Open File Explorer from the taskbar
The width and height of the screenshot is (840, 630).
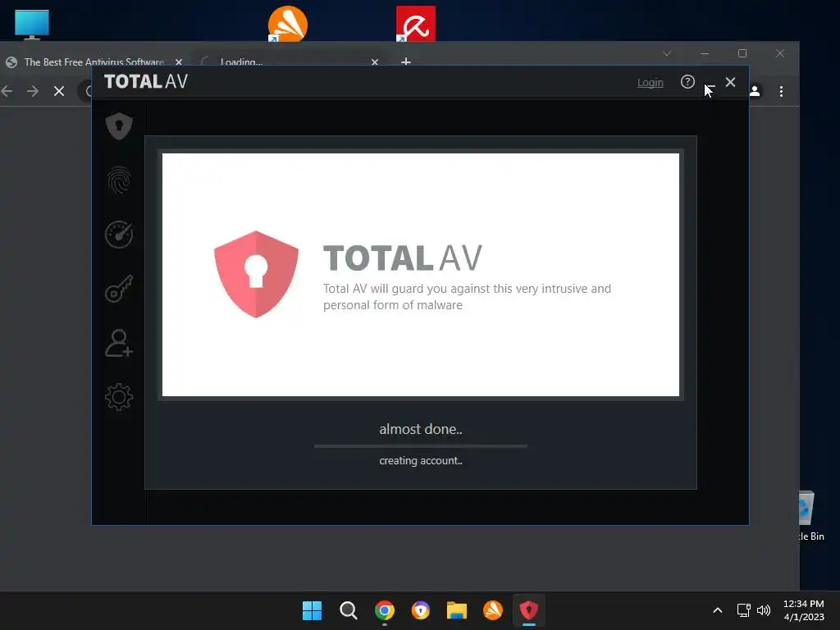456,610
